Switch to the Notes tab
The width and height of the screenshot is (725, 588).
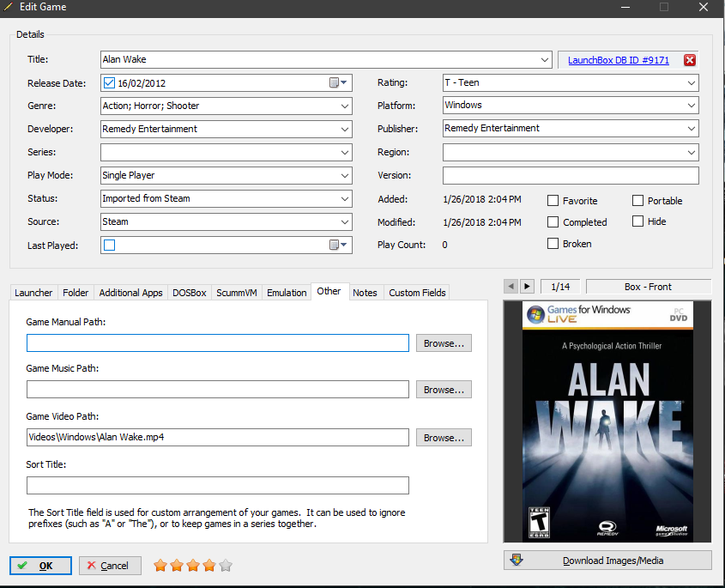(365, 293)
